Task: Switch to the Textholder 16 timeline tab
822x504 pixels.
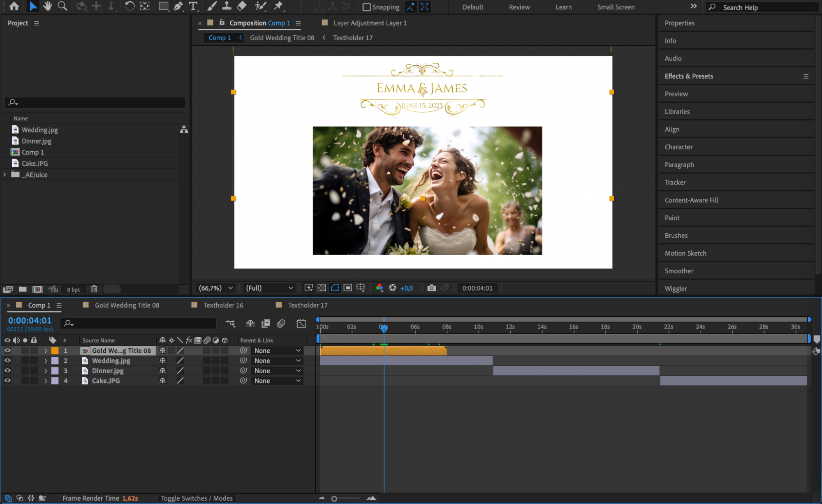Action: click(223, 305)
